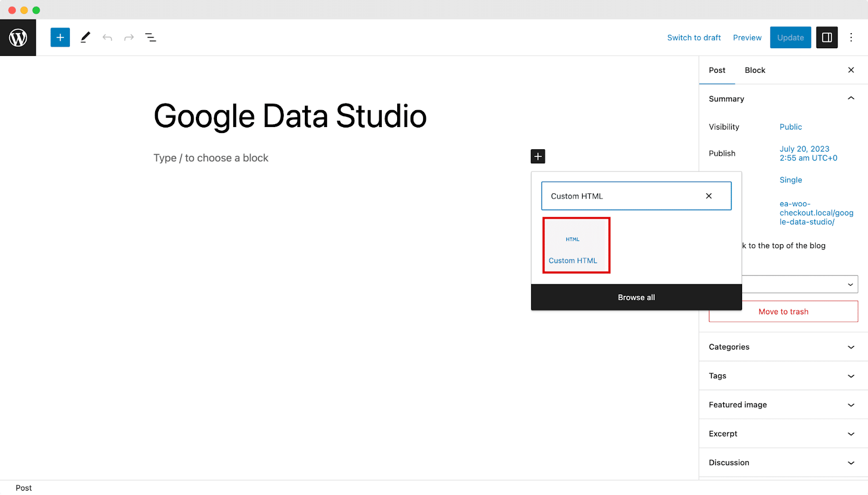Click the black inline add block button

click(538, 156)
